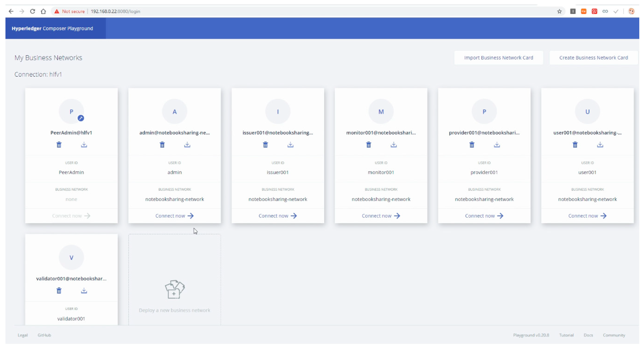
Task: Bookmark this page with the star icon
Action: click(560, 11)
